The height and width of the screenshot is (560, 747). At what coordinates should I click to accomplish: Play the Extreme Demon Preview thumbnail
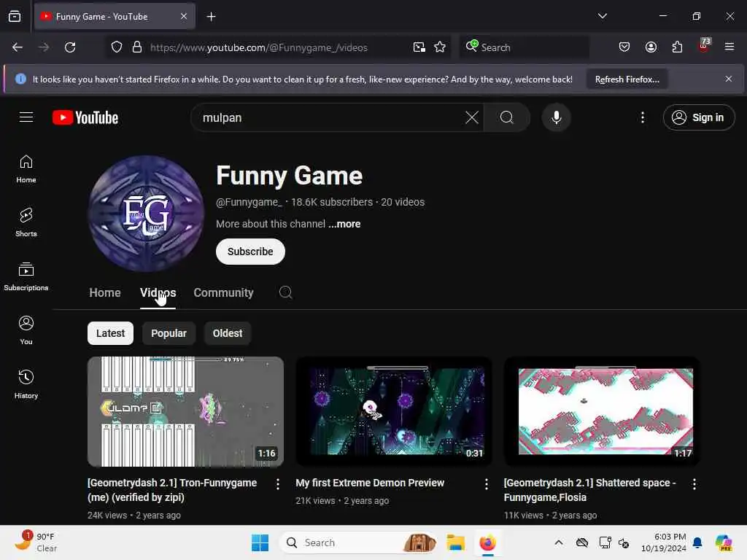point(394,412)
